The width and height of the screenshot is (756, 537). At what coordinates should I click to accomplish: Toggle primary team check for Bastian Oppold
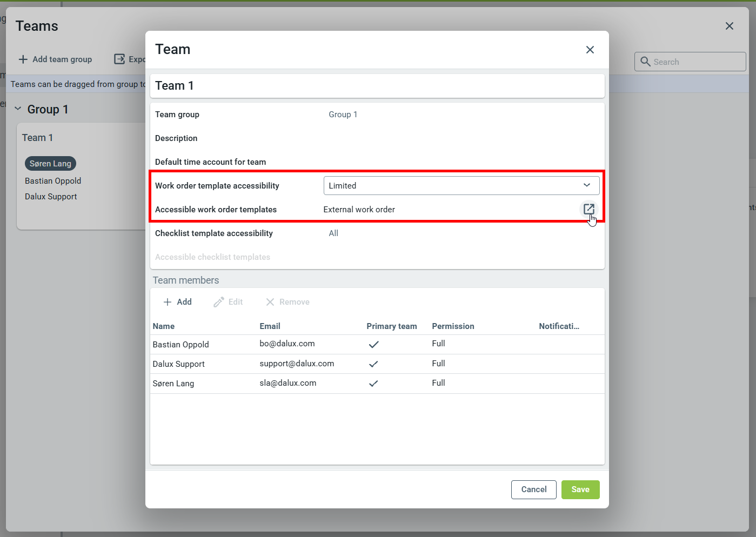coord(373,345)
